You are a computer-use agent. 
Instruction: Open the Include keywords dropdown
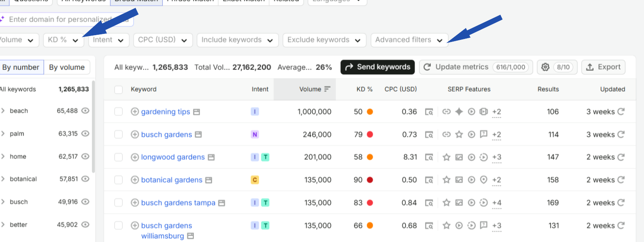pyautogui.click(x=237, y=40)
